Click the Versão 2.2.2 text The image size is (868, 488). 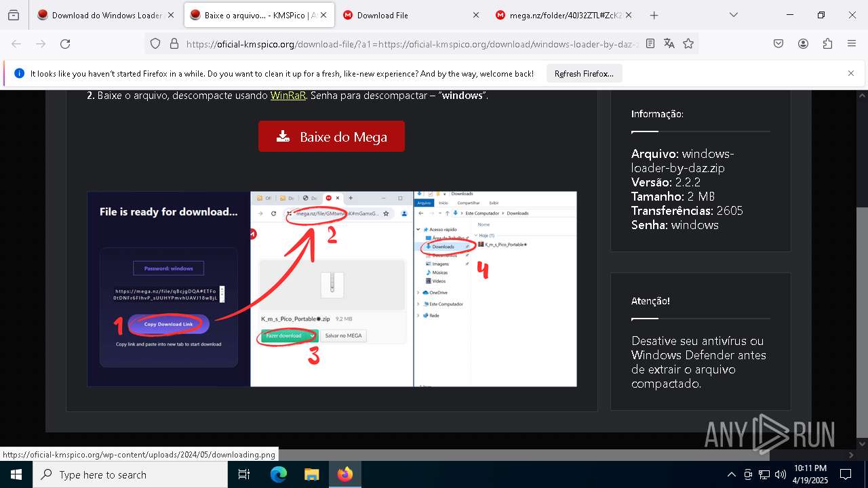pos(666,182)
